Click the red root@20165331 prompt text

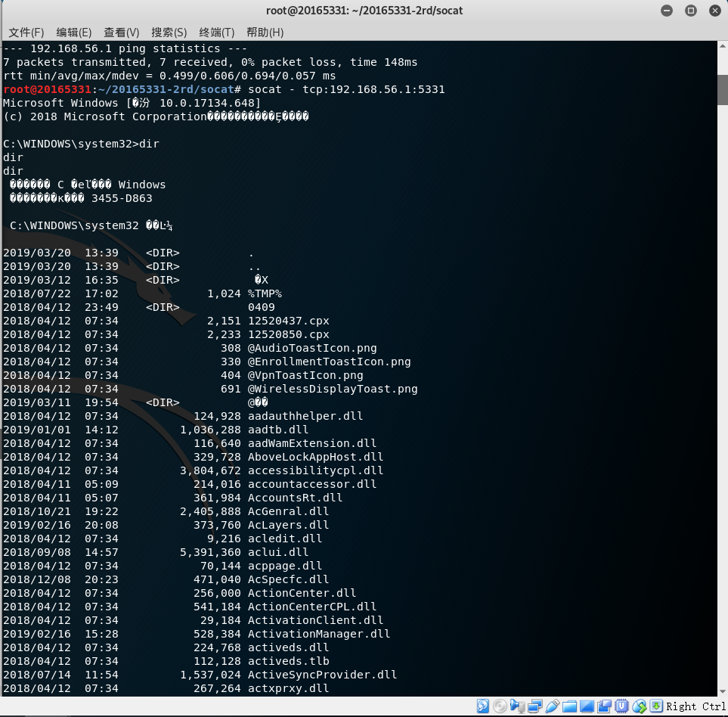(47, 89)
